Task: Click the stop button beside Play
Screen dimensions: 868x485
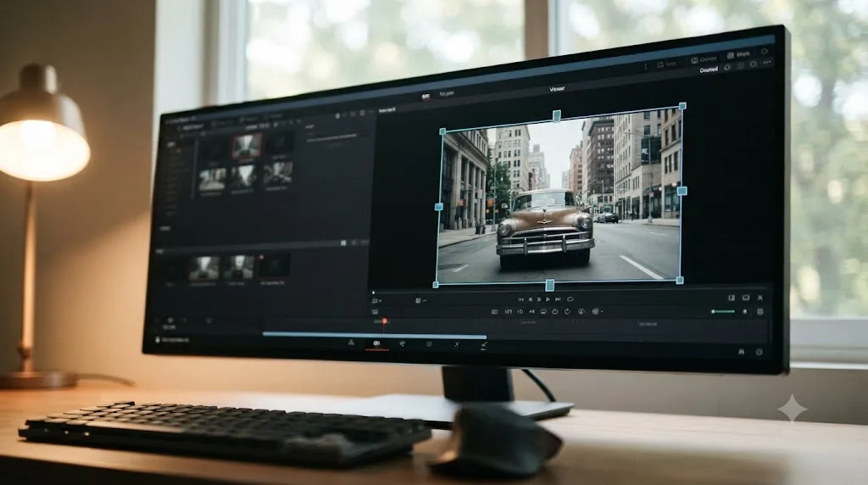Action: tap(539, 299)
